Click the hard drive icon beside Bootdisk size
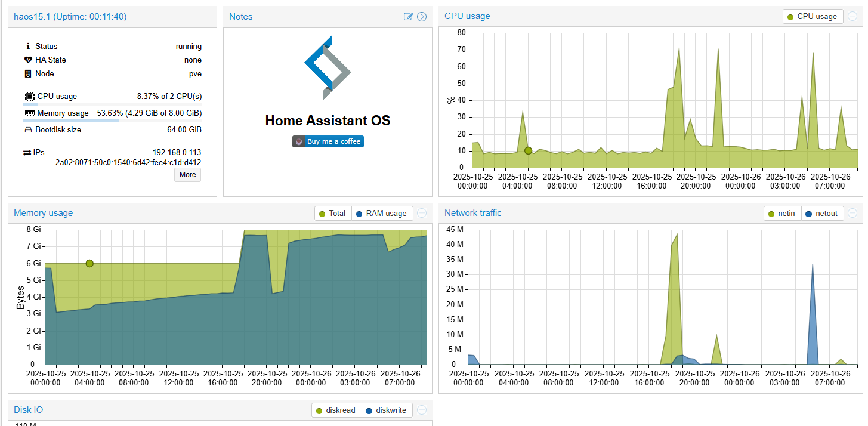Viewport: 868px width, 426px height. pos(28,129)
